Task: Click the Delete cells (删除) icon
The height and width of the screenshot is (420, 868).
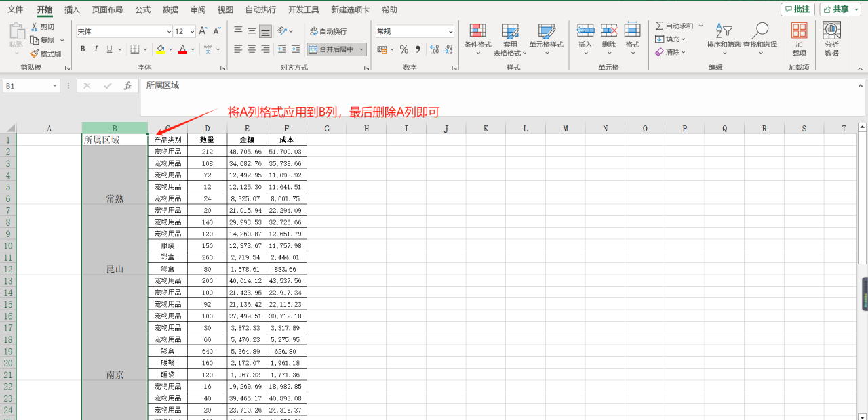Action: tap(609, 30)
